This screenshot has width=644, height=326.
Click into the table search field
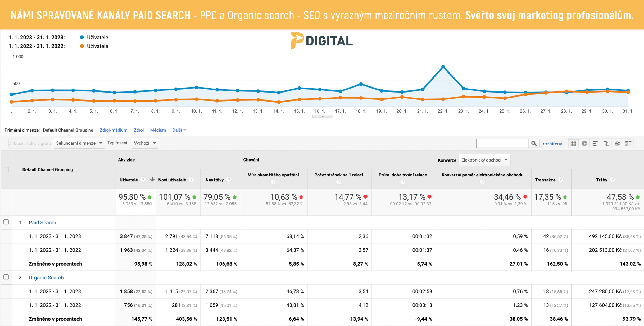pyautogui.click(x=502, y=144)
